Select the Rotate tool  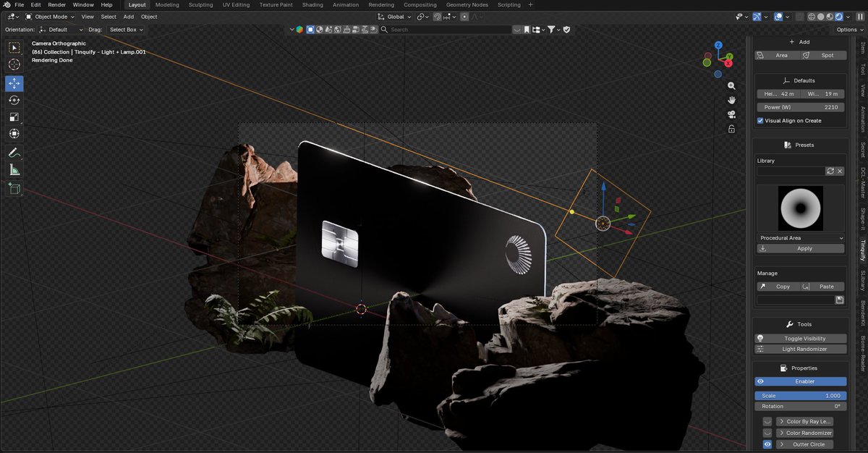coord(14,100)
